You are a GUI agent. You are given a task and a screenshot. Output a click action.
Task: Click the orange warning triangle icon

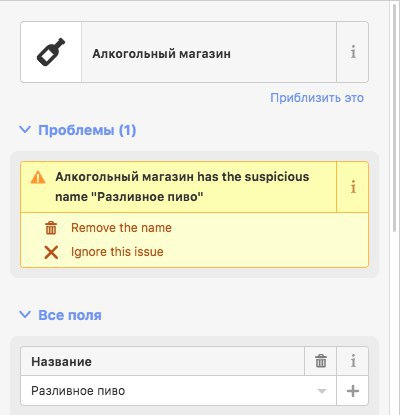38,177
